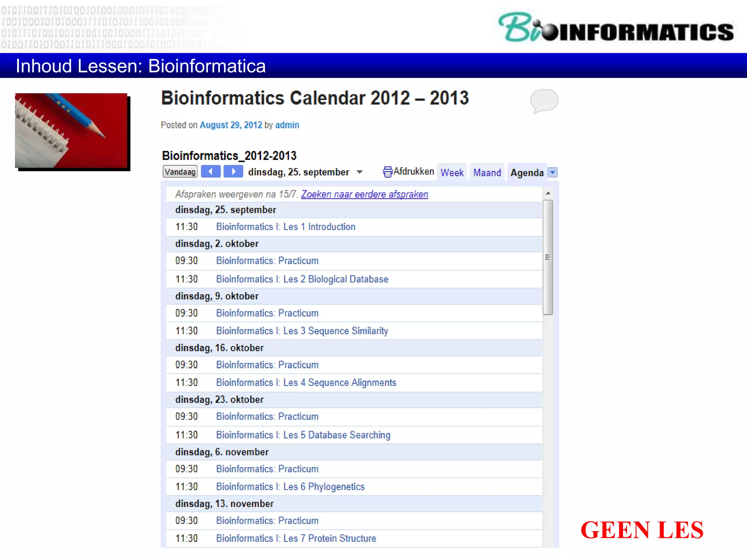This screenshot has width=747, height=560.
Task: Open Les 4 Sequence Alignments event
Action: (306, 383)
